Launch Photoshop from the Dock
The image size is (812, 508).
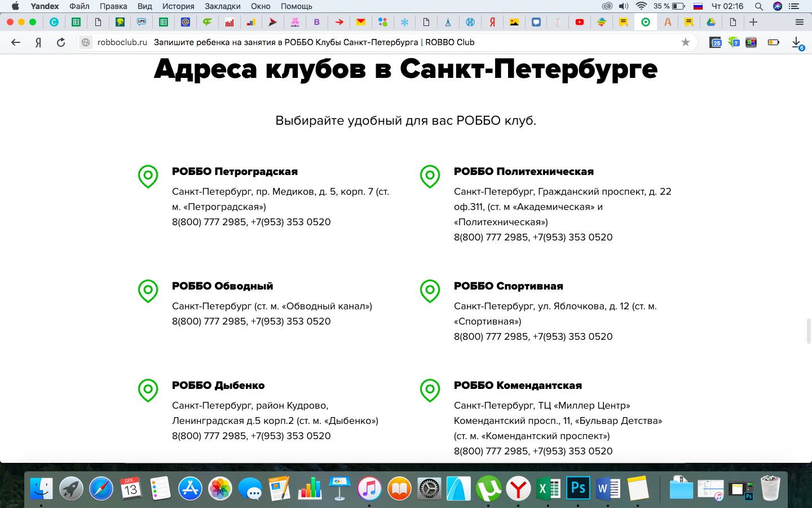coord(578,488)
